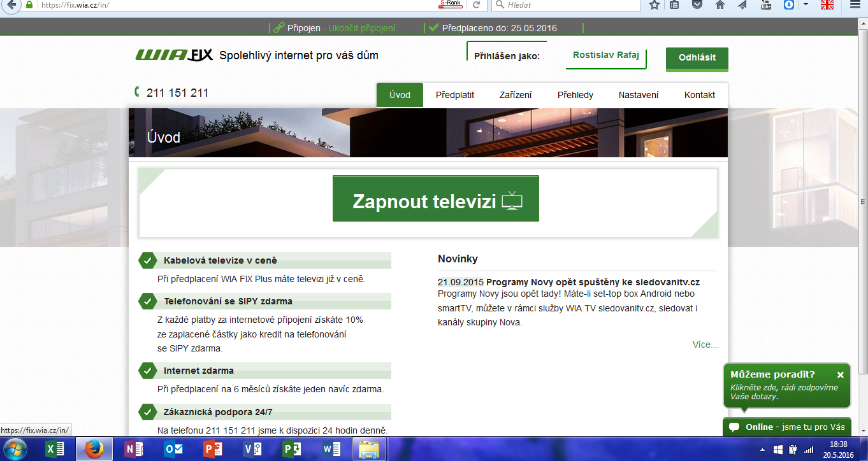
Task: Close the Můžeme poradit chat bubble
Action: point(840,375)
